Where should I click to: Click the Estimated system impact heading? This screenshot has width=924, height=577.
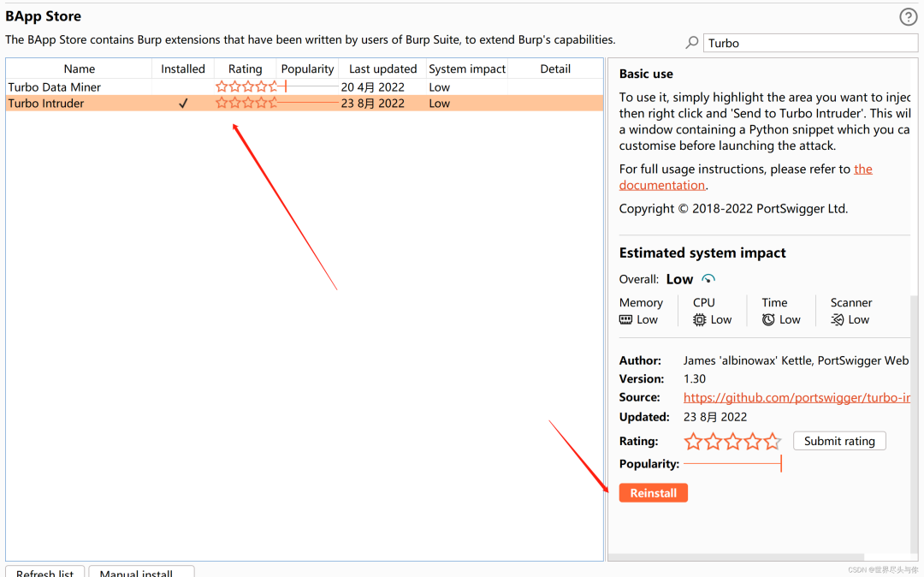(x=702, y=253)
